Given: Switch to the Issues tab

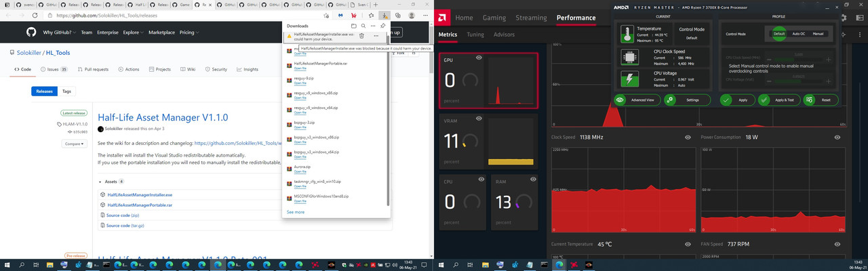Looking at the screenshot, I should pos(54,69).
